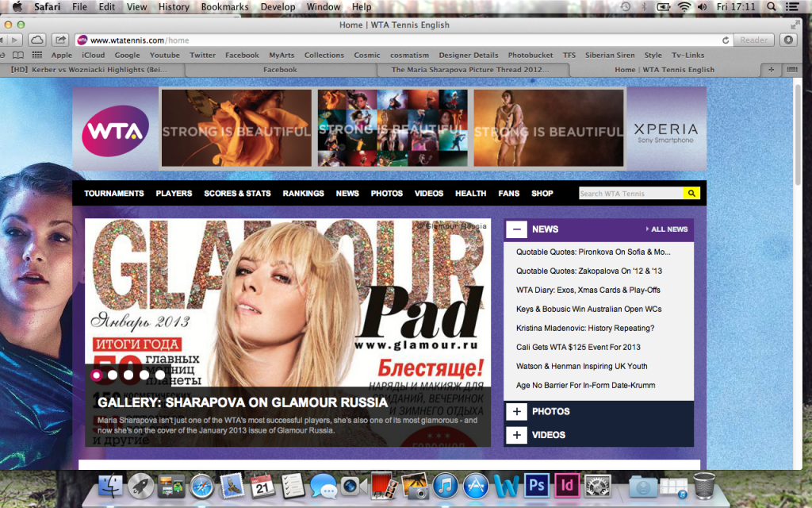The image size is (812, 508).
Task: Click the WTA logo in the header
Action: [116, 131]
